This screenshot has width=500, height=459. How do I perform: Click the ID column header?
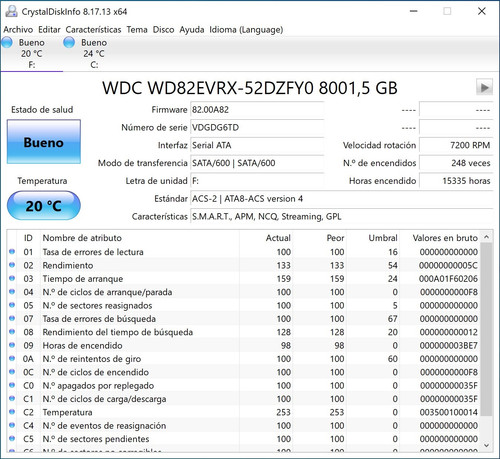(28, 238)
